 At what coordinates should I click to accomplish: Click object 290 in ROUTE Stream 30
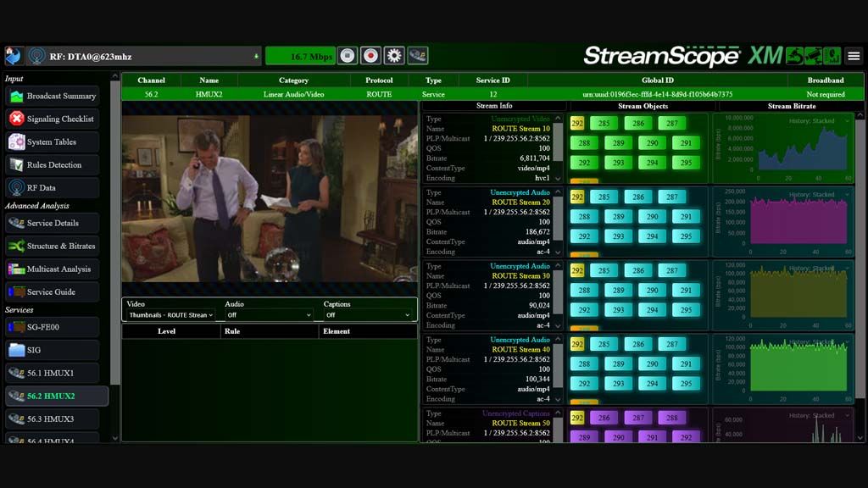pos(652,291)
